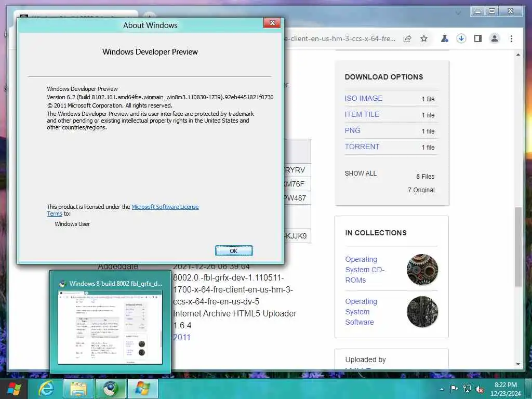Click OK in About Windows dialog
This screenshot has height=399, width=532.
coord(234,251)
